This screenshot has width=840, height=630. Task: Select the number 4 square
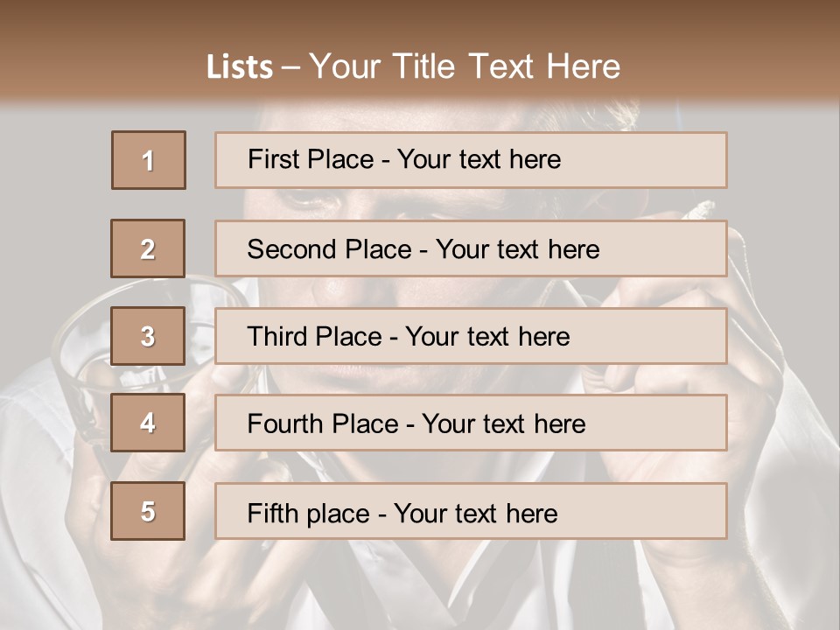click(x=149, y=423)
